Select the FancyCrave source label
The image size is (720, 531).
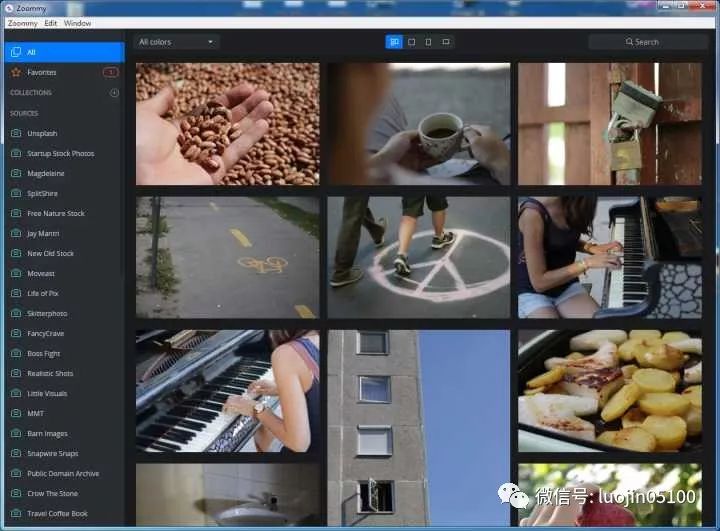coord(45,333)
